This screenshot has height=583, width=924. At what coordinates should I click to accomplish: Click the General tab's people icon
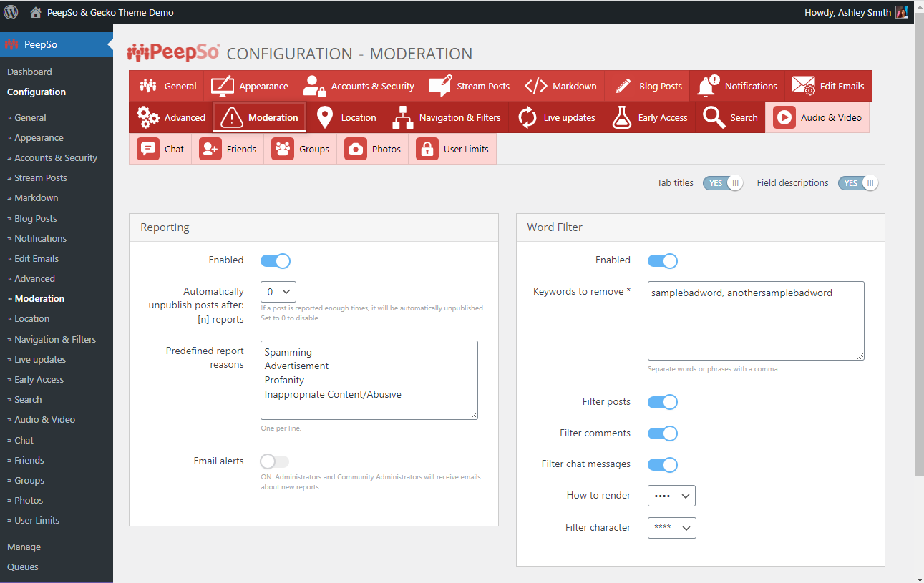pos(148,86)
